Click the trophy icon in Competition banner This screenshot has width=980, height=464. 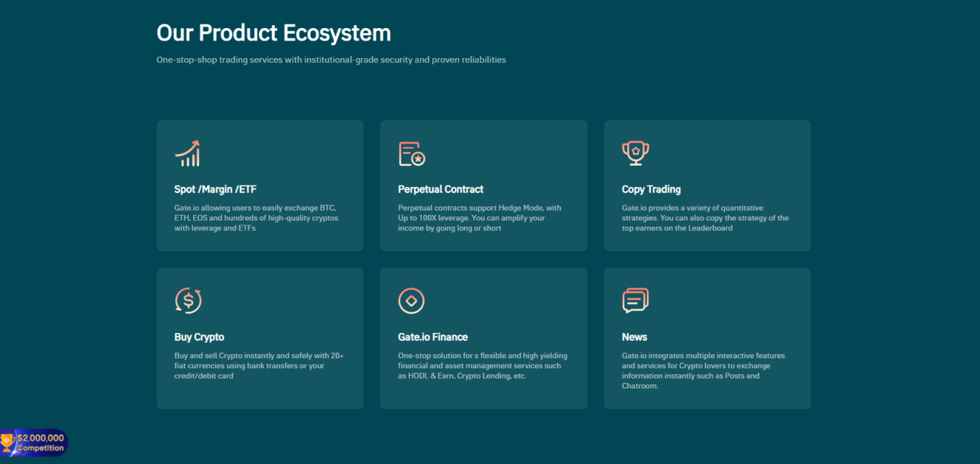[8, 442]
